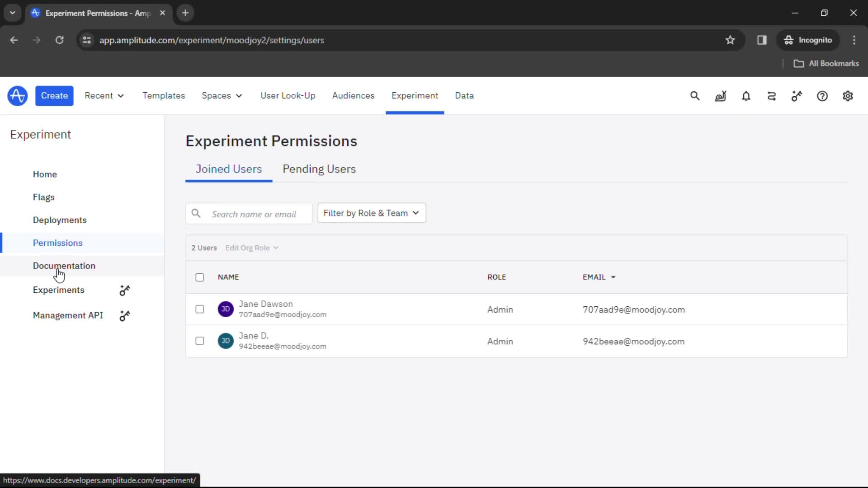Click the Create button

click(x=54, y=95)
